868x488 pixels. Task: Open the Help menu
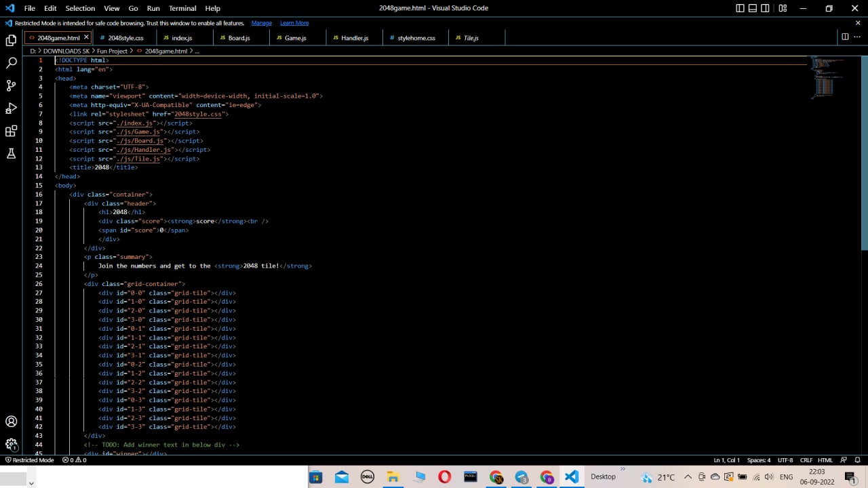[213, 8]
